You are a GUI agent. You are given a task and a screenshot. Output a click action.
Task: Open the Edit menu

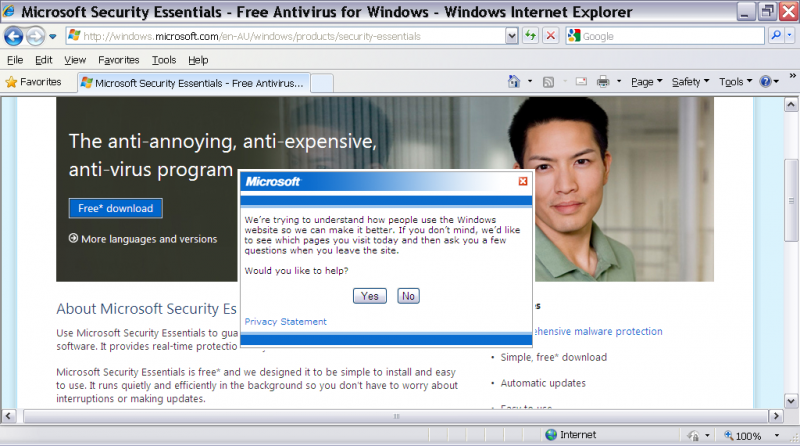(x=44, y=60)
